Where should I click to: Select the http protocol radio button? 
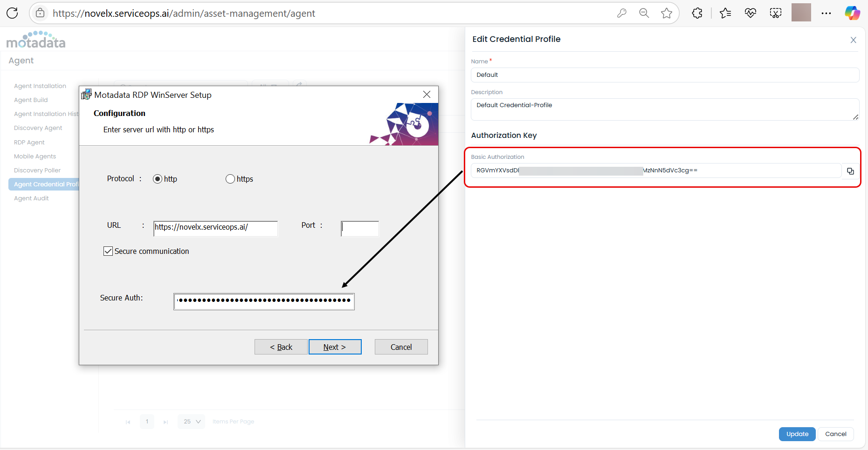pos(158,179)
